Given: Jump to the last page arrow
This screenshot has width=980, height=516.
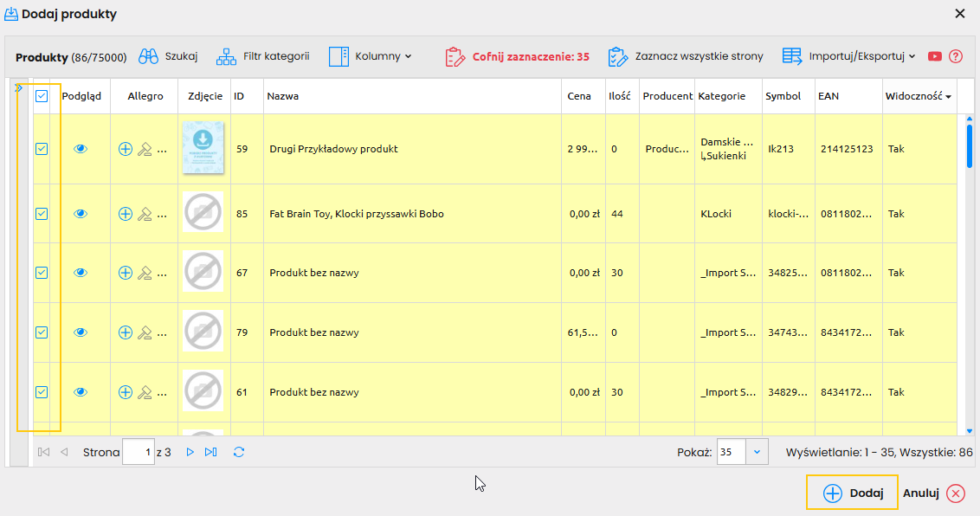Looking at the screenshot, I should pyautogui.click(x=210, y=452).
